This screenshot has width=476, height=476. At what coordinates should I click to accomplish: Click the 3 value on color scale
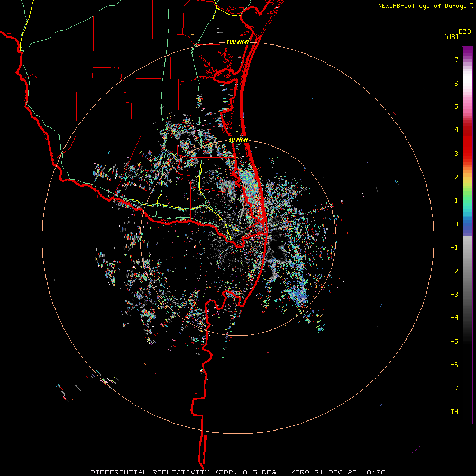[x=456, y=153]
